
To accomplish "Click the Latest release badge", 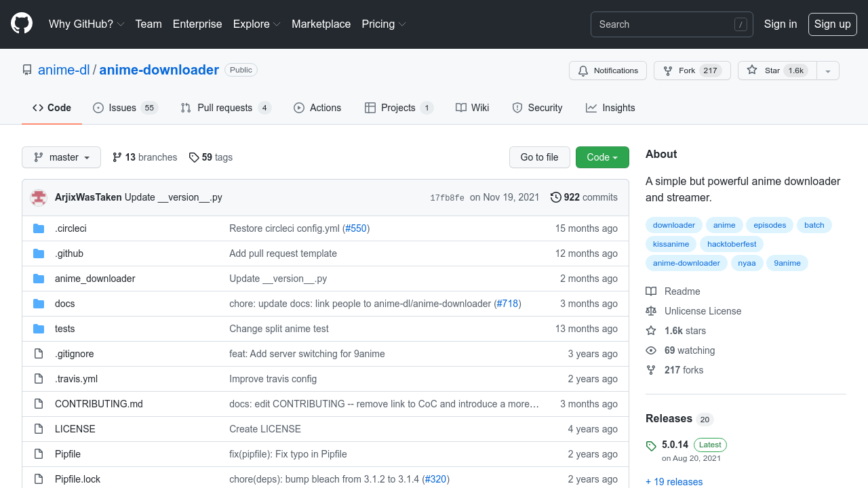I will pyautogui.click(x=710, y=445).
